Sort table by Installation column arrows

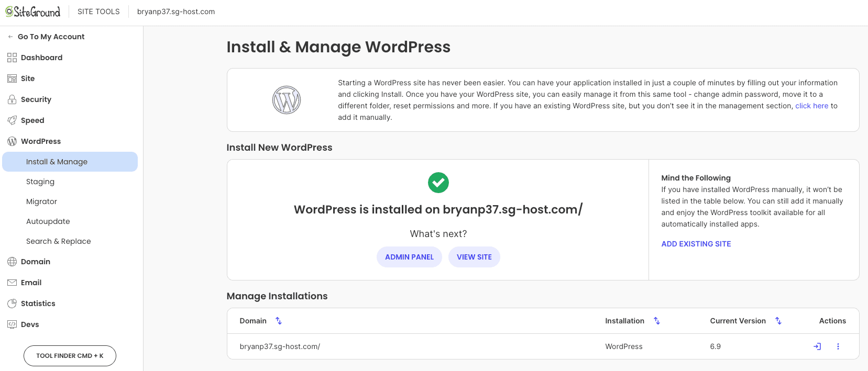point(657,321)
